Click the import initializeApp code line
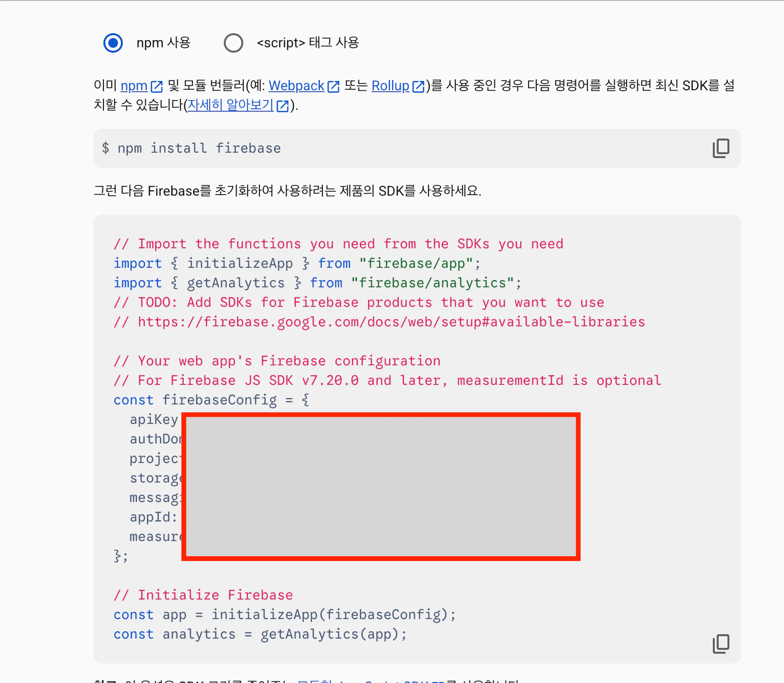Viewport: 784px width, 683px height. click(x=297, y=263)
